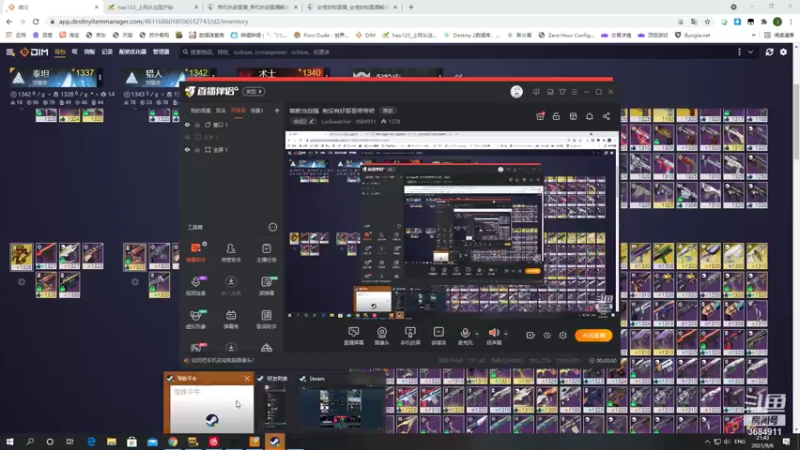Open the help link in the companion status bar
Screen dimensions: 800x450
pos(222,360)
